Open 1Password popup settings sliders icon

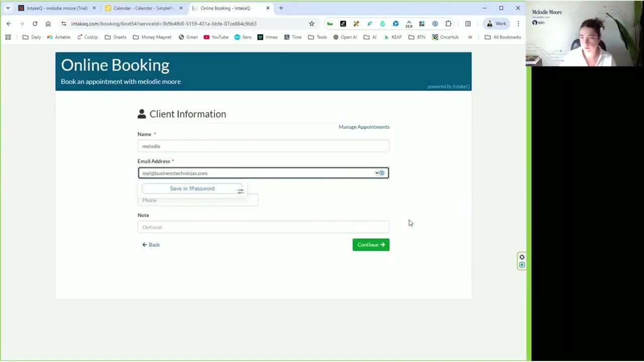click(240, 191)
